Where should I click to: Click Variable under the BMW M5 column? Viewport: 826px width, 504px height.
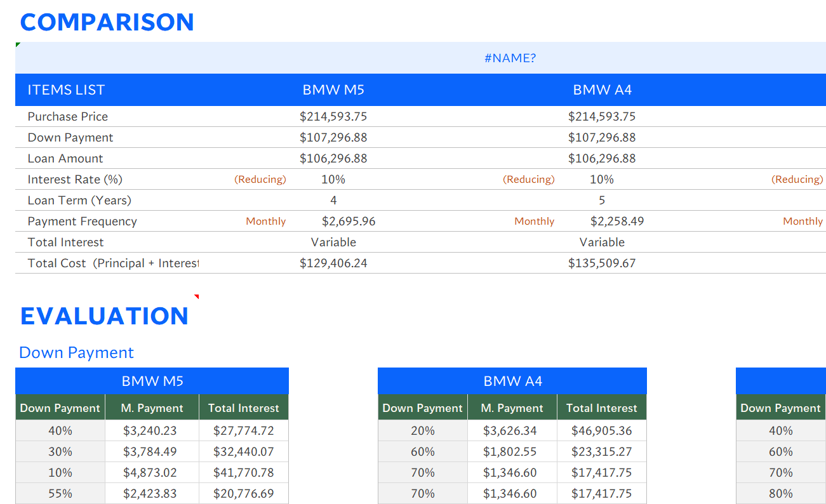click(333, 242)
